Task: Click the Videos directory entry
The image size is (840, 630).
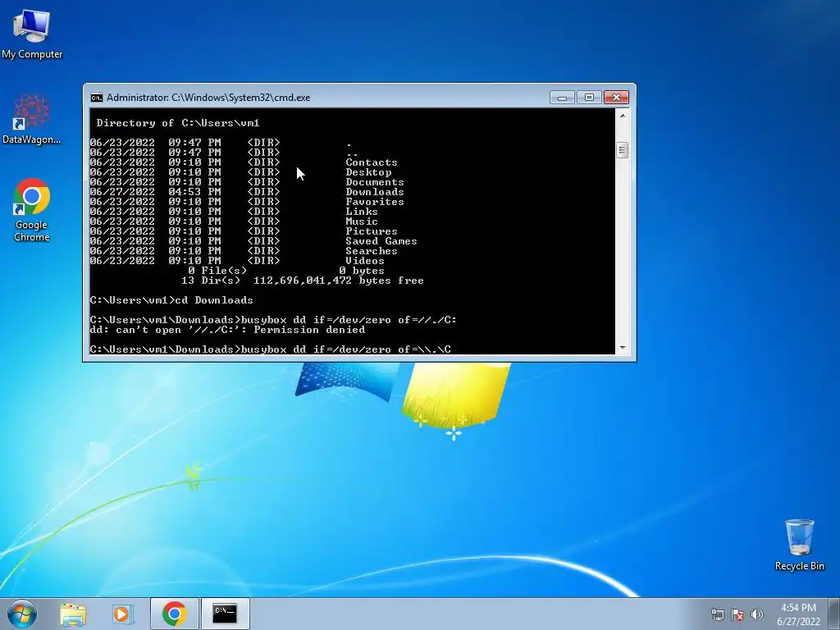Action: (365, 261)
